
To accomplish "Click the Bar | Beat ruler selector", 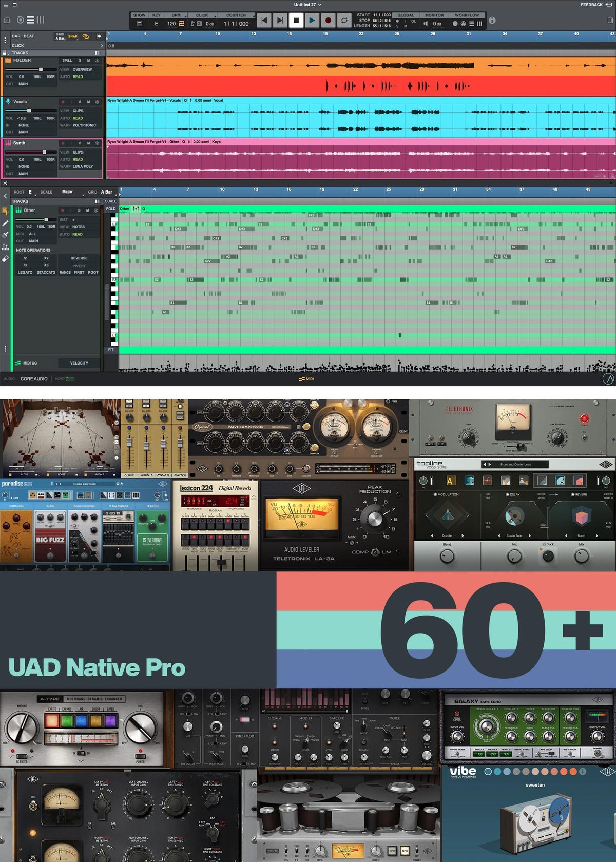I will click(x=23, y=36).
